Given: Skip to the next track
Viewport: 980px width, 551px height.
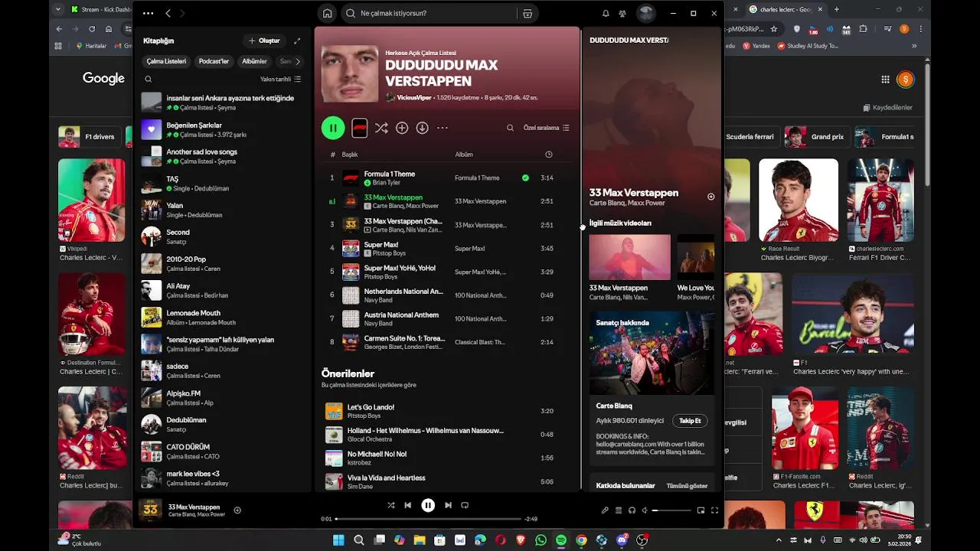Looking at the screenshot, I should point(448,505).
